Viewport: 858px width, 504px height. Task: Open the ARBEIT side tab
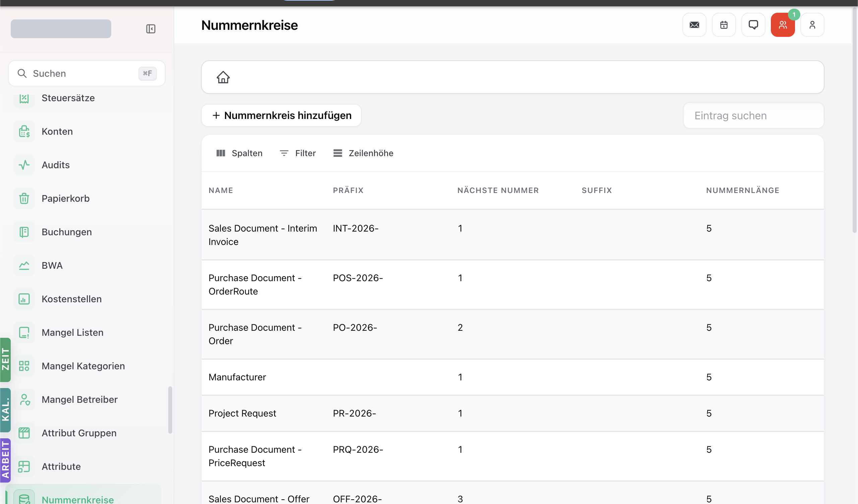pyautogui.click(x=5, y=460)
